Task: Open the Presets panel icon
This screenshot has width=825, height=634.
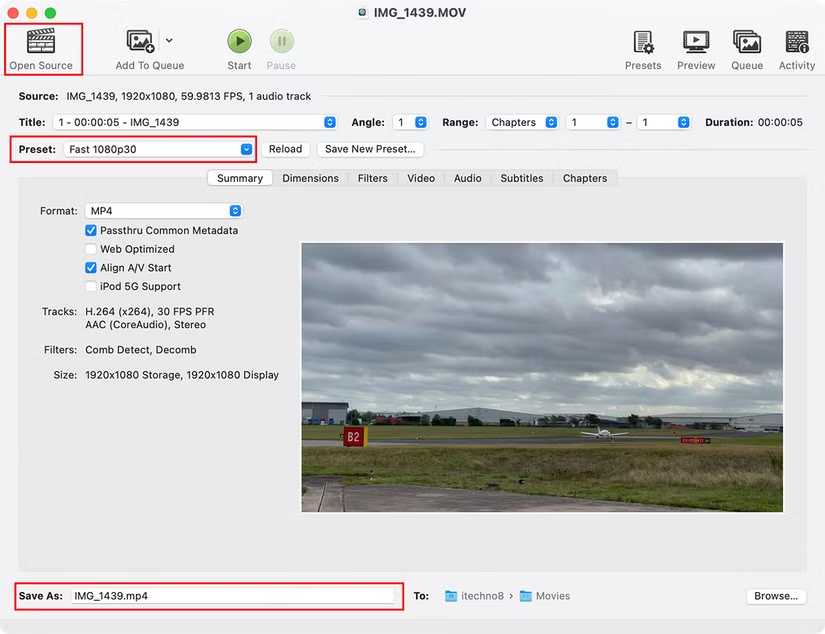Action: click(643, 42)
